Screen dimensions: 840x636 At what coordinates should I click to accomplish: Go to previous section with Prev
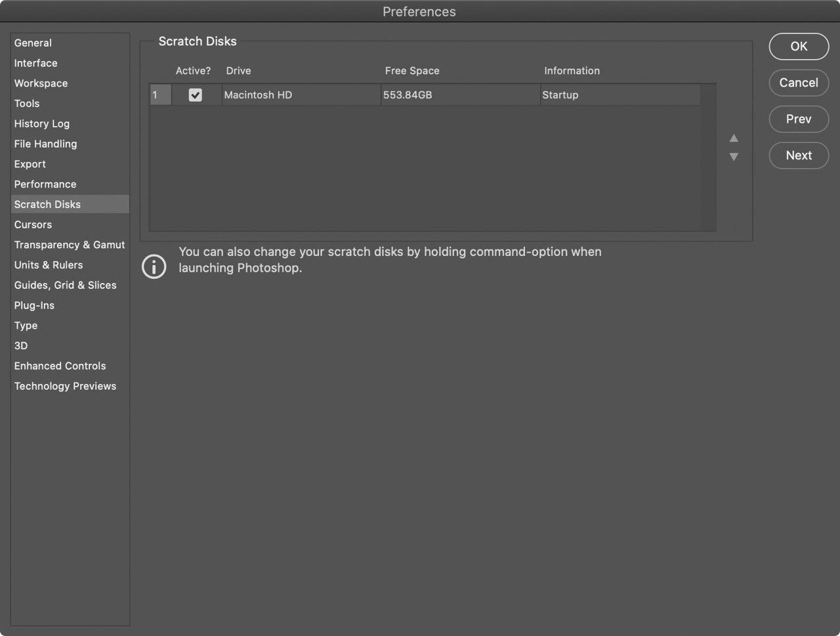coord(799,119)
